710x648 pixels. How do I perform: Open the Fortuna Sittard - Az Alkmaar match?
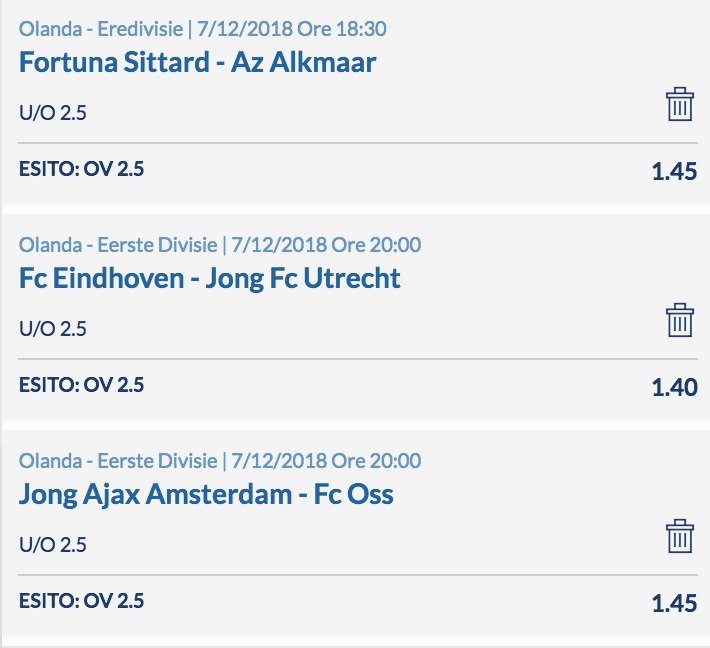(x=197, y=62)
